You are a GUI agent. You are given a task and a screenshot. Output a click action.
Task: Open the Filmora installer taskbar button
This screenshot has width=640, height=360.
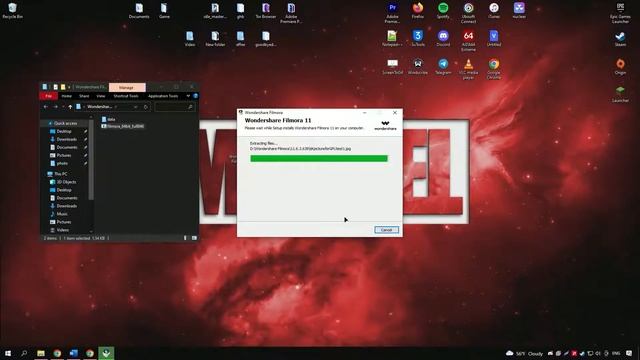pyautogui.click(x=106, y=353)
